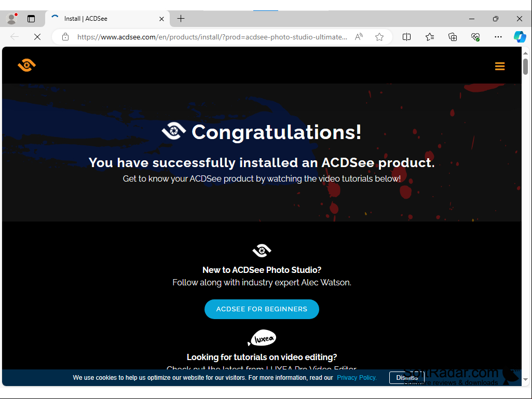Click the page scroll up arrow
Screen dimensions: 532x399
click(526, 53)
